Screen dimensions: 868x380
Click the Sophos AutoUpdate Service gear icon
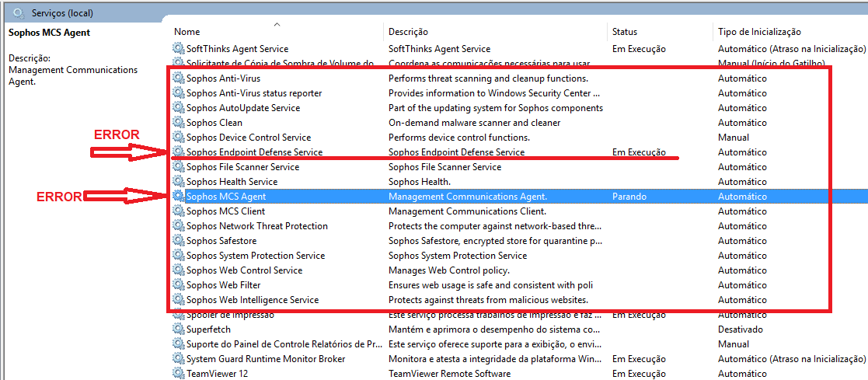[178, 108]
